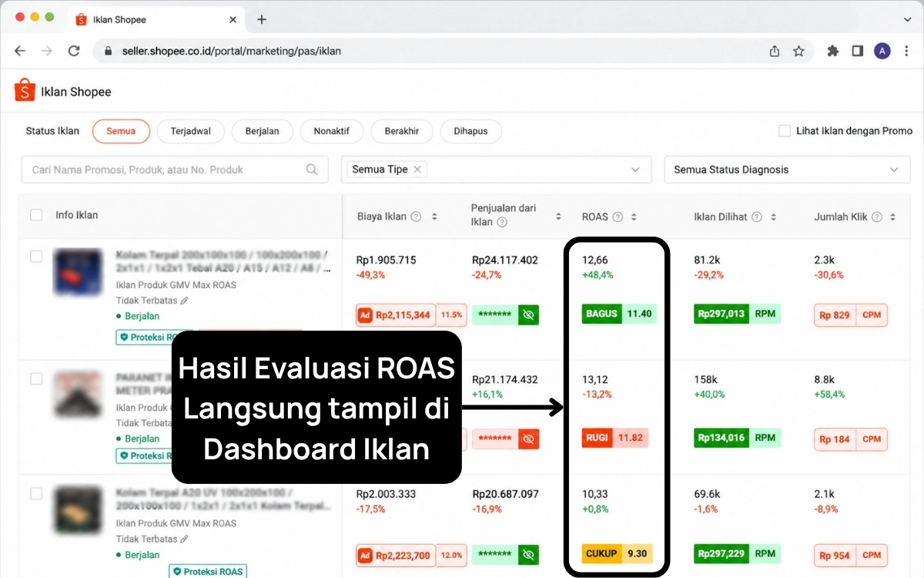Click the 11.5% badge
Screen dimensions: 924x578
pyautogui.click(x=452, y=314)
